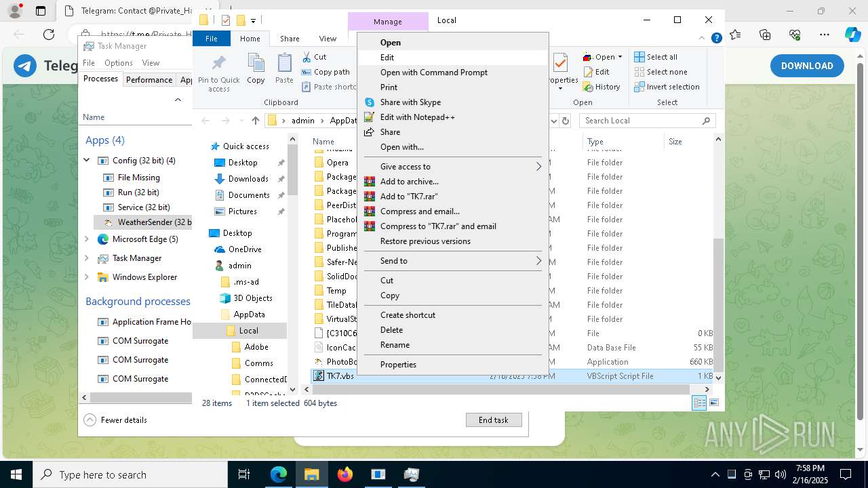Select the Adobe folder in tree
This screenshot has height=488, width=868.
(256, 347)
